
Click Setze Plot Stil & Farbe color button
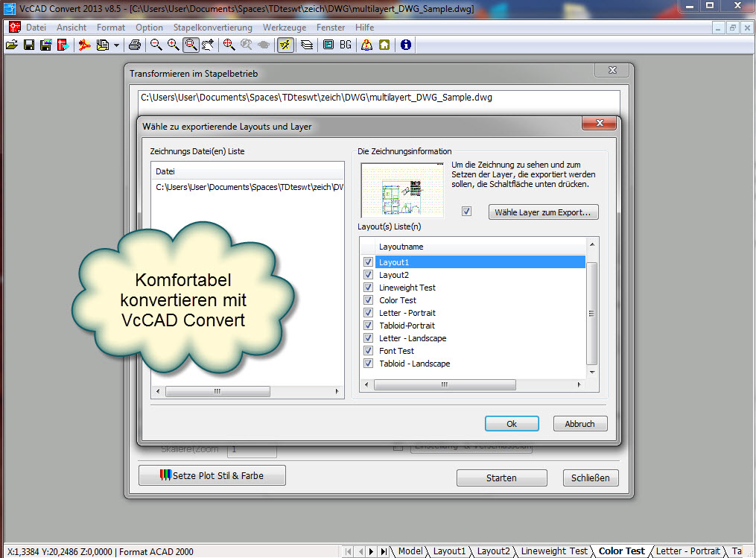click(x=212, y=475)
